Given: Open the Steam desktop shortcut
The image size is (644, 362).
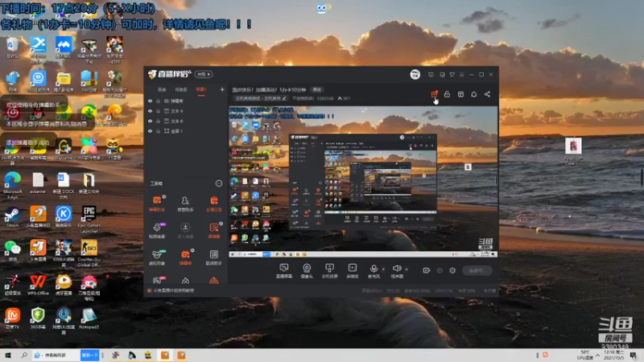Looking at the screenshot, I should 12,216.
